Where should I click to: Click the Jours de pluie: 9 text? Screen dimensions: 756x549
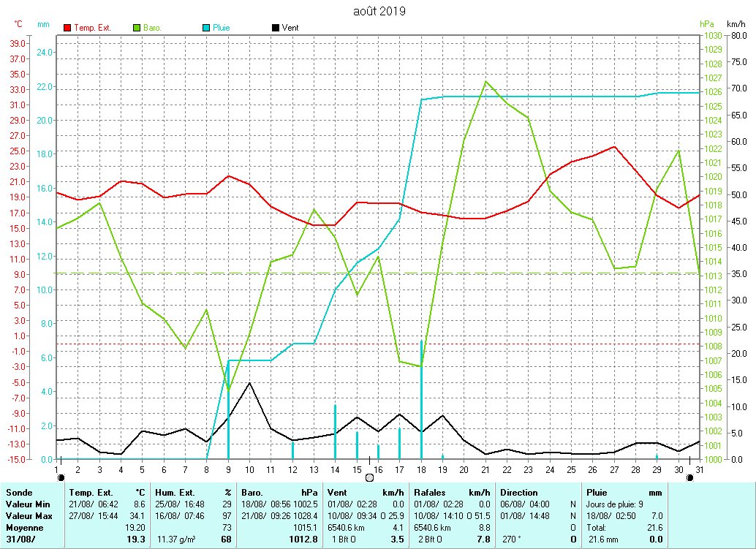coord(615,504)
